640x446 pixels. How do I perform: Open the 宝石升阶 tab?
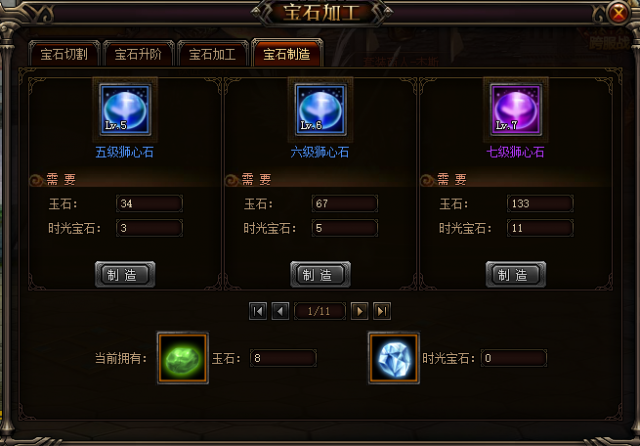[138, 53]
